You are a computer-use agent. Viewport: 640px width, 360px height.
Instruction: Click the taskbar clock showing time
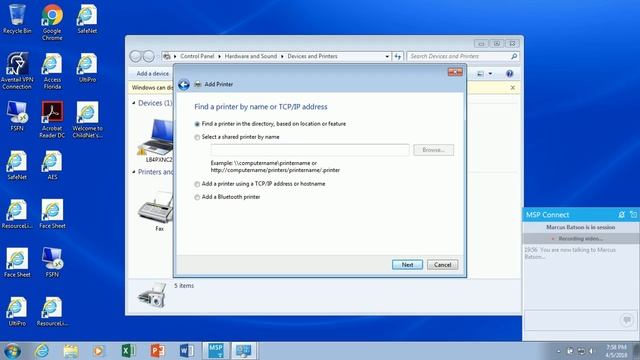coord(616,351)
